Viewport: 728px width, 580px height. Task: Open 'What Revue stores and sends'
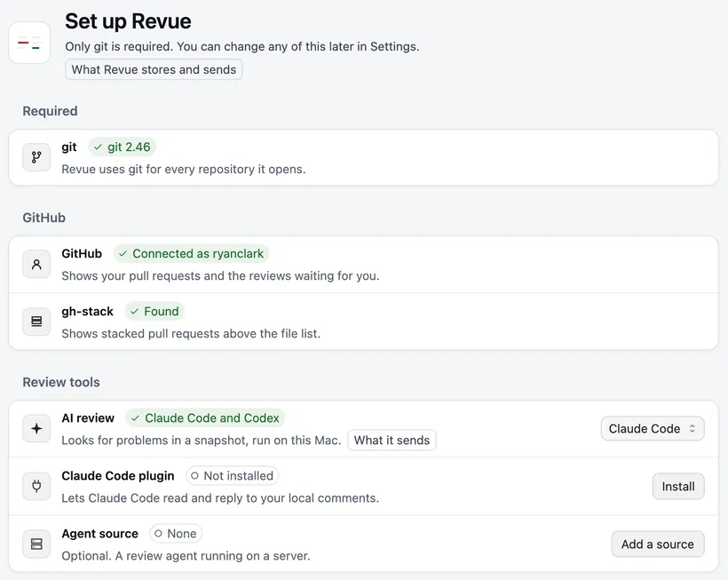[x=154, y=69]
